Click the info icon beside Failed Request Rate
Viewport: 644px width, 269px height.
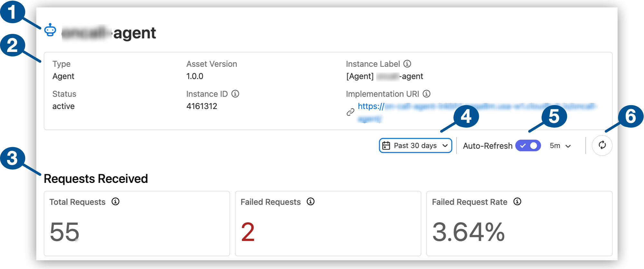517,202
